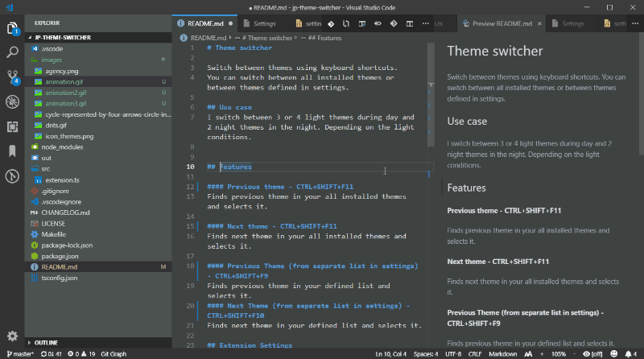Click the plus zoom-in button in status bar
This screenshot has width=644, height=359.
coord(542,354)
